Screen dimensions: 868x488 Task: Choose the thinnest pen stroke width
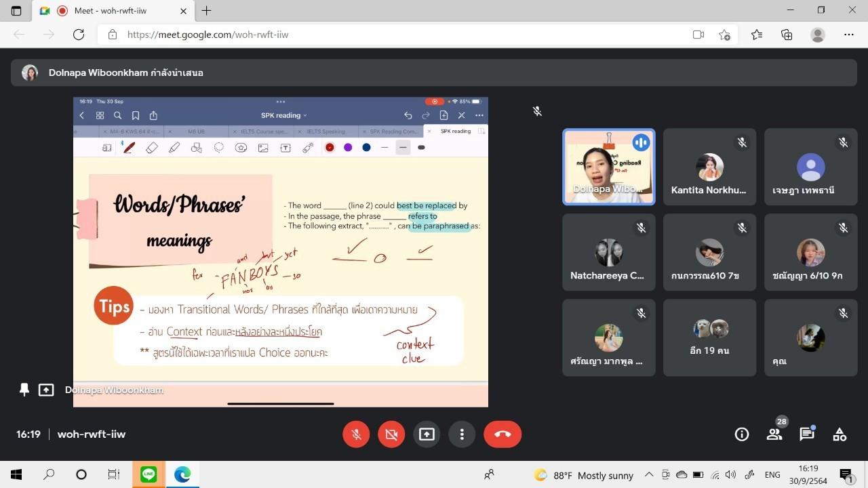click(x=384, y=147)
